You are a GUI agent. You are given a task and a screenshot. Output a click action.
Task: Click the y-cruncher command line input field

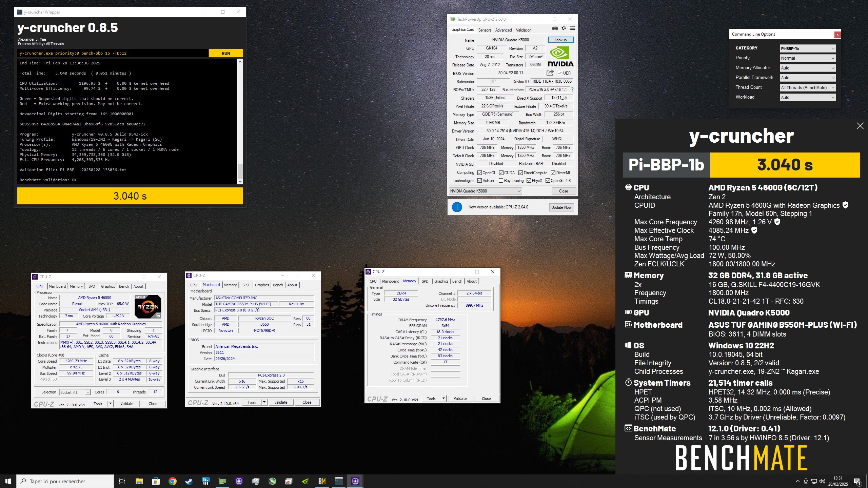click(112, 53)
